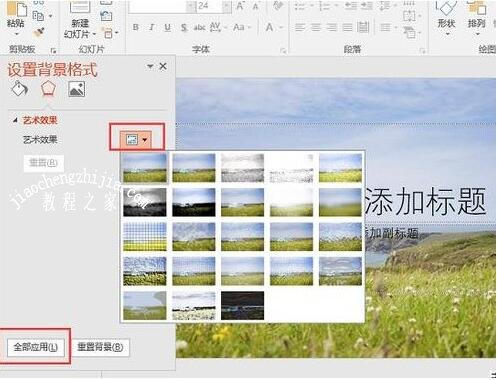Screen dimensions: 497x380
Task: Click the Font Color A icon
Action: [269, 27]
